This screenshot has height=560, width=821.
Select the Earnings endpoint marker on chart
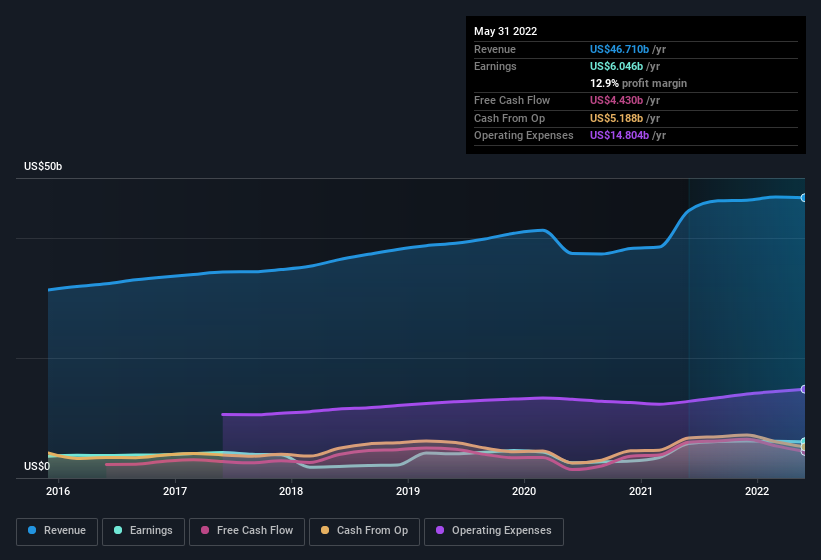(803, 442)
